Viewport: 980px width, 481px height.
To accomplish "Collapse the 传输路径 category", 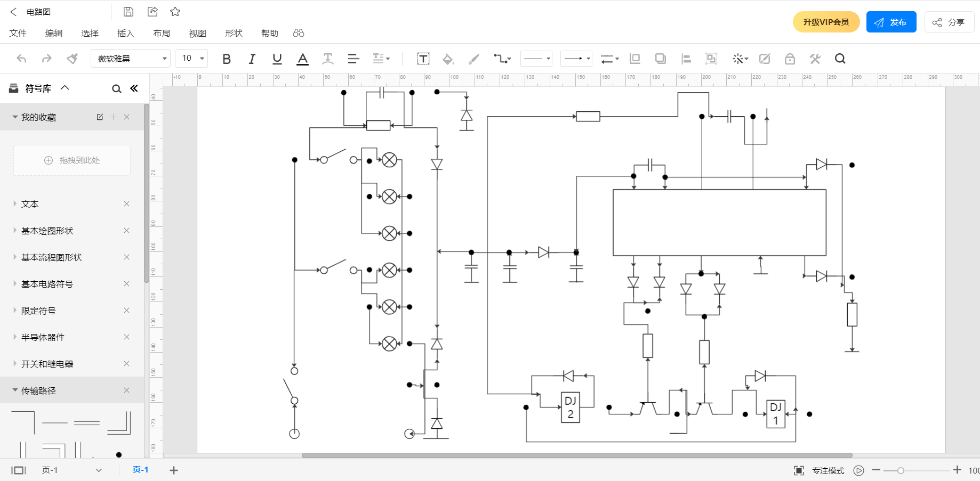I will coord(15,390).
